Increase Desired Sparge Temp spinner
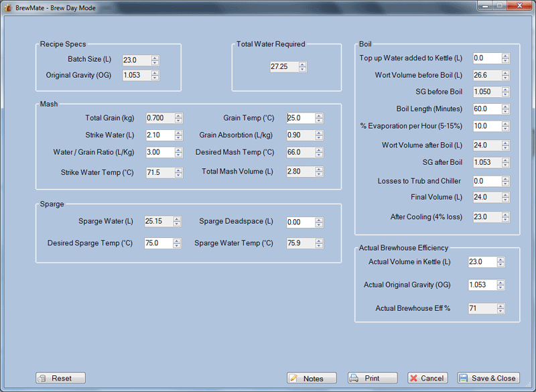This screenshot has width=536, height=392. 177,241
